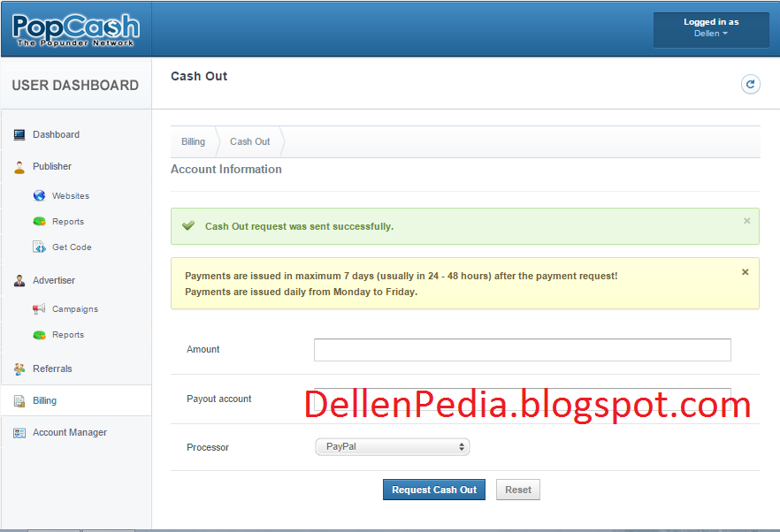The width and height of the screenshot is (780, 532).
Task: Select Get Code in sidebar
Action: coord(72,247)
